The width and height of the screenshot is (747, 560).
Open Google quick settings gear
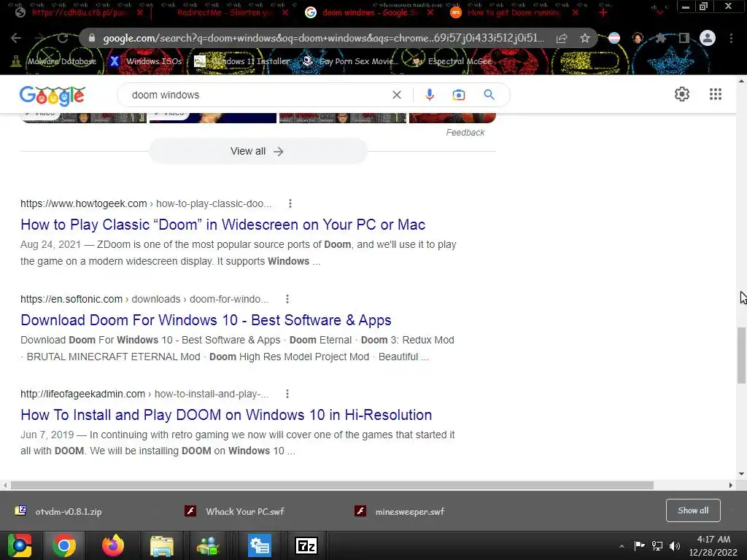(682, 94)
